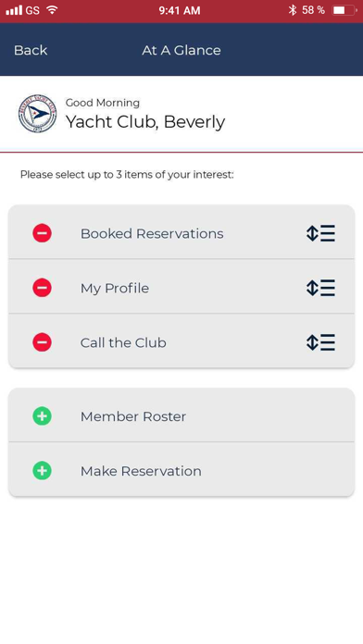Select the Booked Reservations label
Screen dimensions: 363x644
click(x=152, y=233)
